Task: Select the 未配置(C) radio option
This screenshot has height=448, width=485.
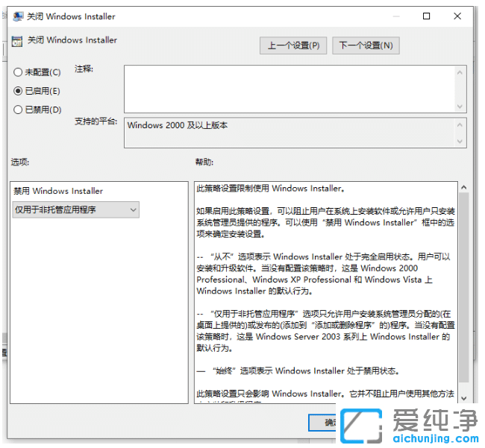Action: click(37, 72)
